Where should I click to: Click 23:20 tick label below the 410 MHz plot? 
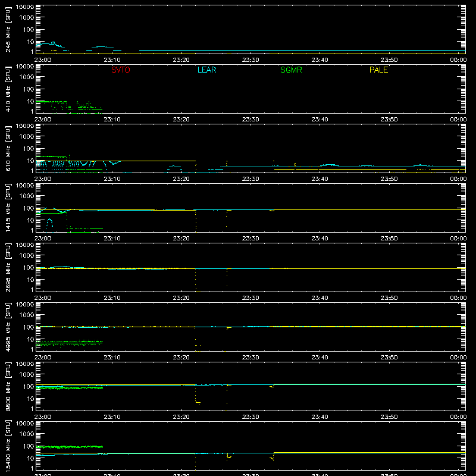tap(181, 120)
